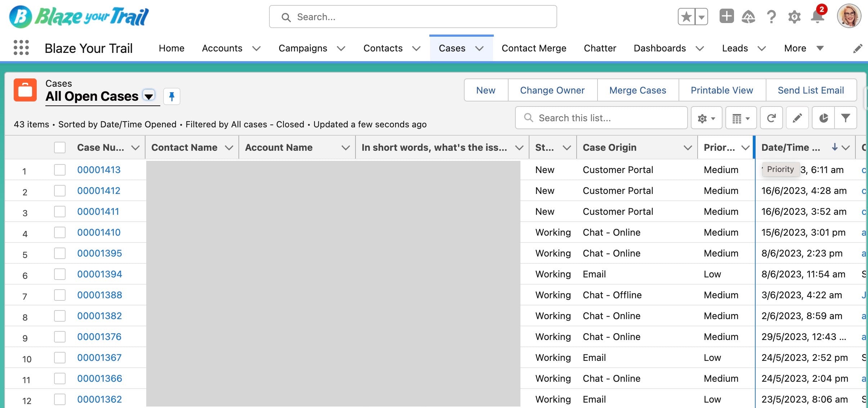This screenshot has height=408, width=868.
Task: Create a case with the New button
Action: pyautogui.click(x=485, y=90)
